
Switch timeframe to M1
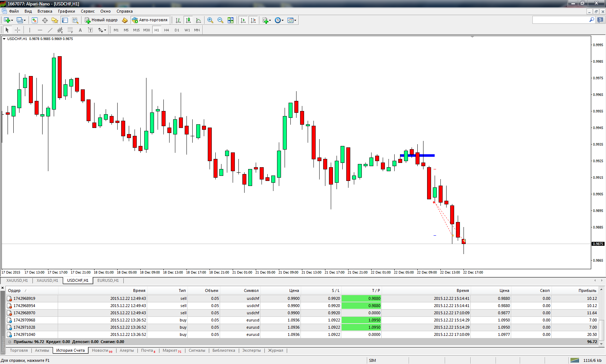pyautogui.click(x=116, y=30)
